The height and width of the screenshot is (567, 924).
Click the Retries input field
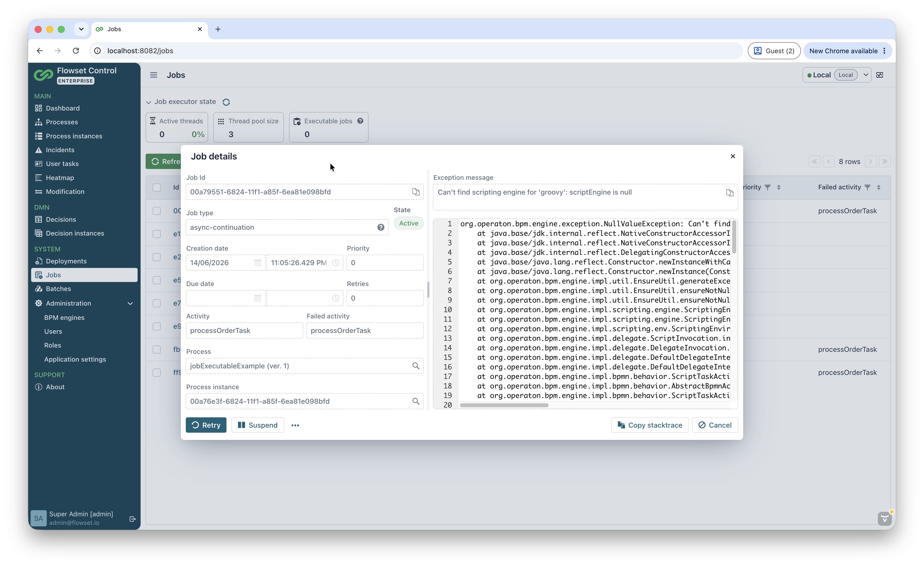coord(385,298)
